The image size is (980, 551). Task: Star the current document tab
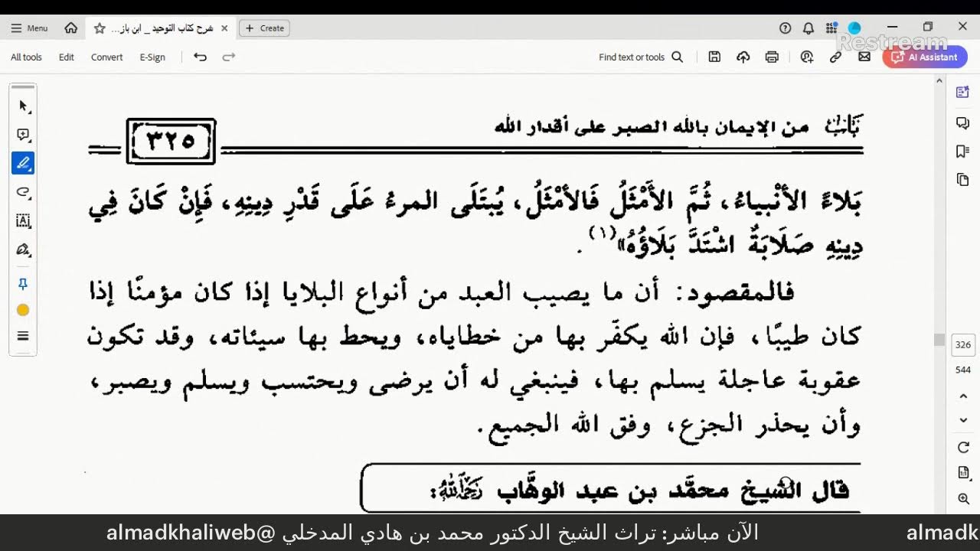click(100, 28)
